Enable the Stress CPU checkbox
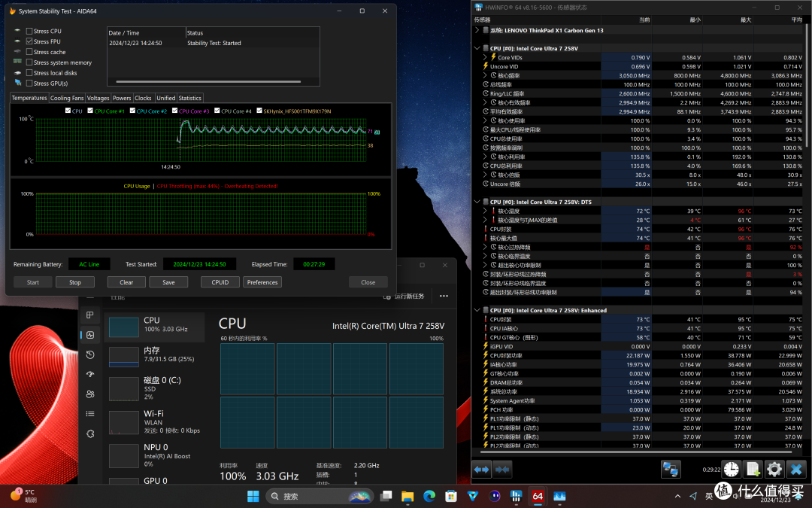This screenshot has width=812, height=508. (29, 31)
